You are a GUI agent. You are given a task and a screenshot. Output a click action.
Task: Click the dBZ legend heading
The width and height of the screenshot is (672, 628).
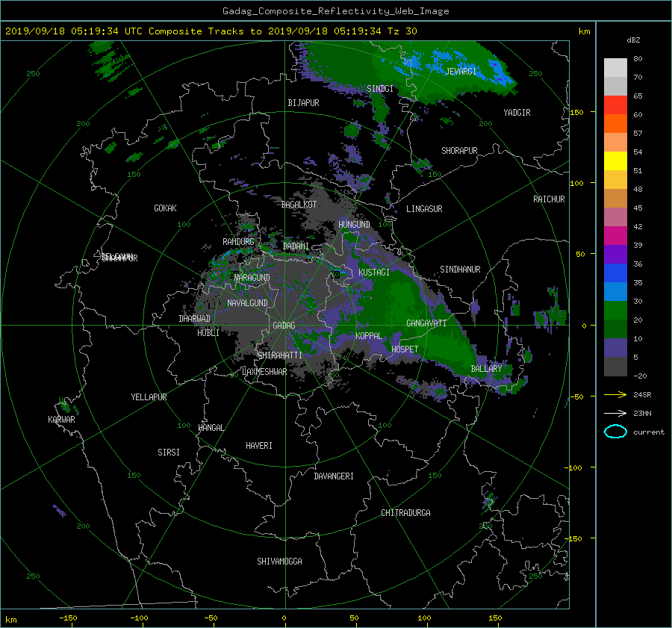click(x=633, y=40)
